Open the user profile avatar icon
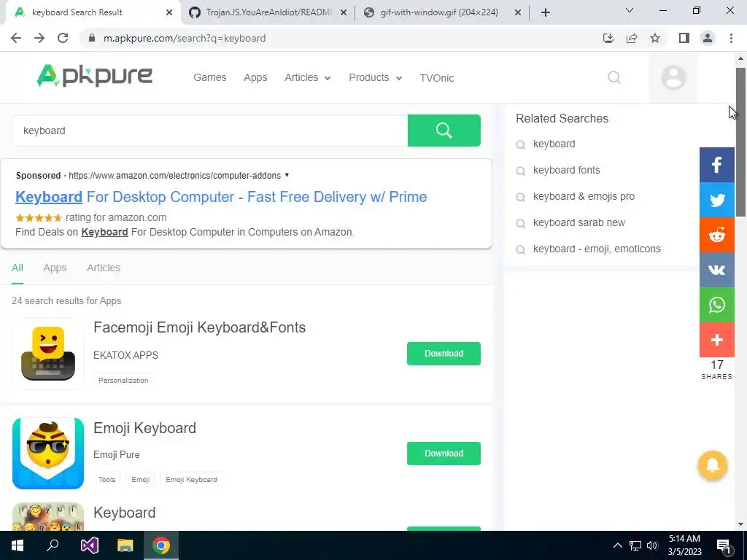747x560 pixels. (x=673, y=77)
